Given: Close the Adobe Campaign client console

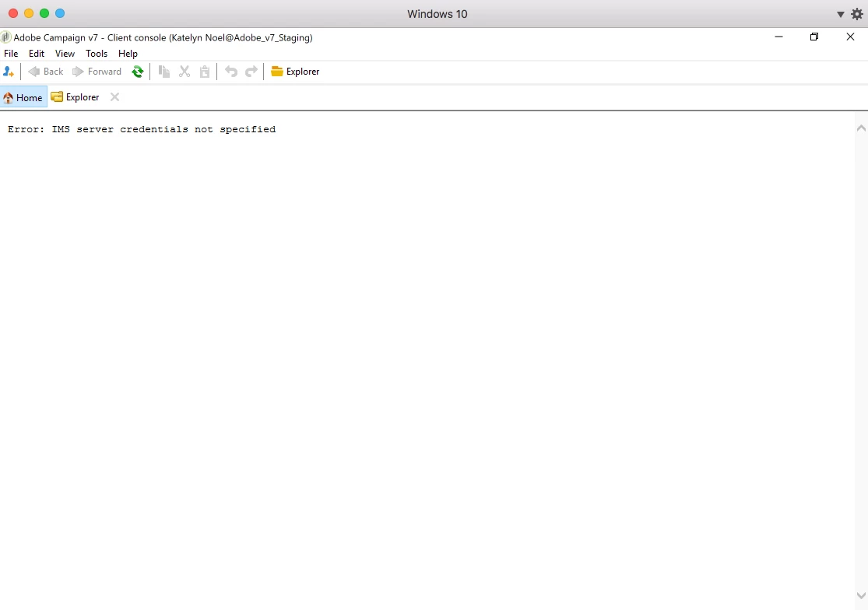Looking at the screenshot, I should 850,37.
